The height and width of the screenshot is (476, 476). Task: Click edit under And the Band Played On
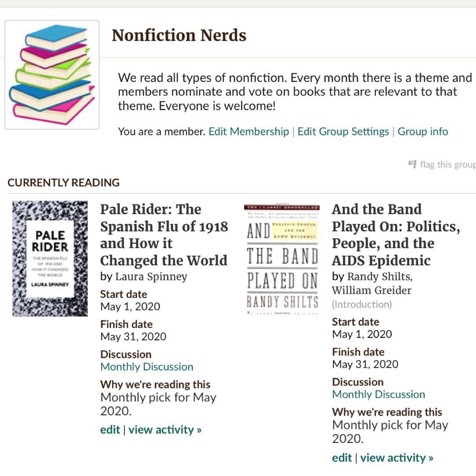pos(342,458)
